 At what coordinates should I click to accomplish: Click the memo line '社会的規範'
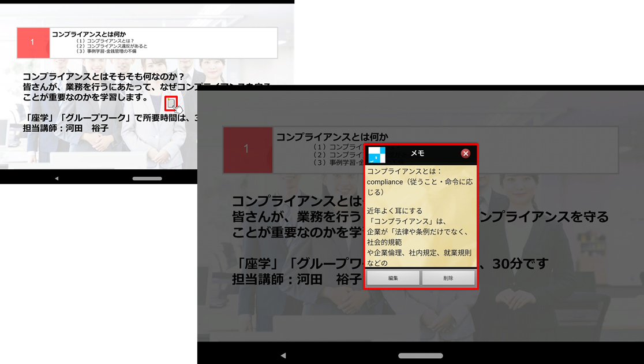coord(384,242)
